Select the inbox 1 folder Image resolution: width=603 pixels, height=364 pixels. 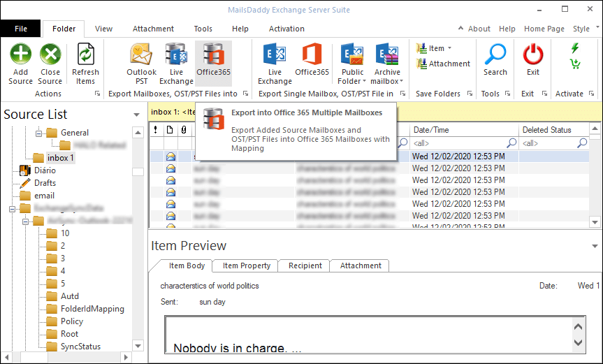(x=60, y=158)
